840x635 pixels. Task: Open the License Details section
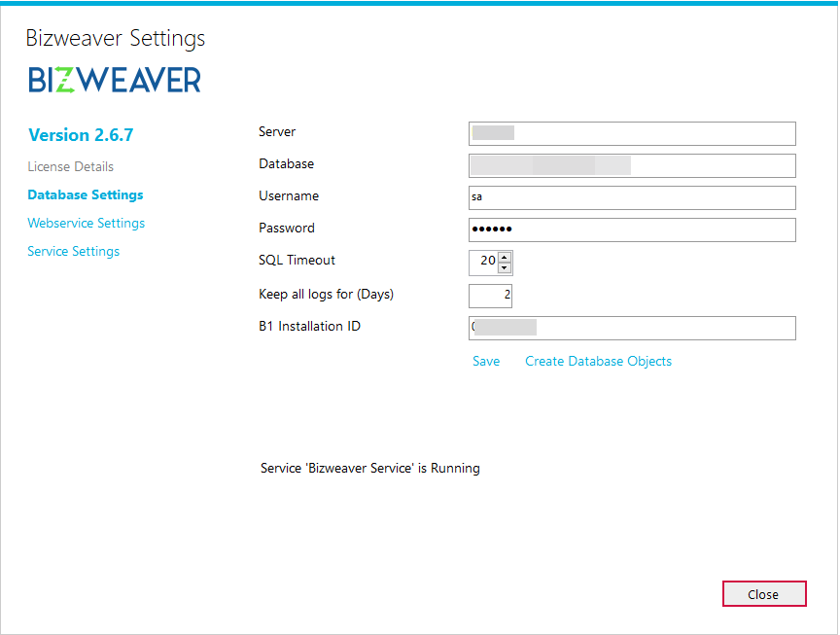pos(70,166)
